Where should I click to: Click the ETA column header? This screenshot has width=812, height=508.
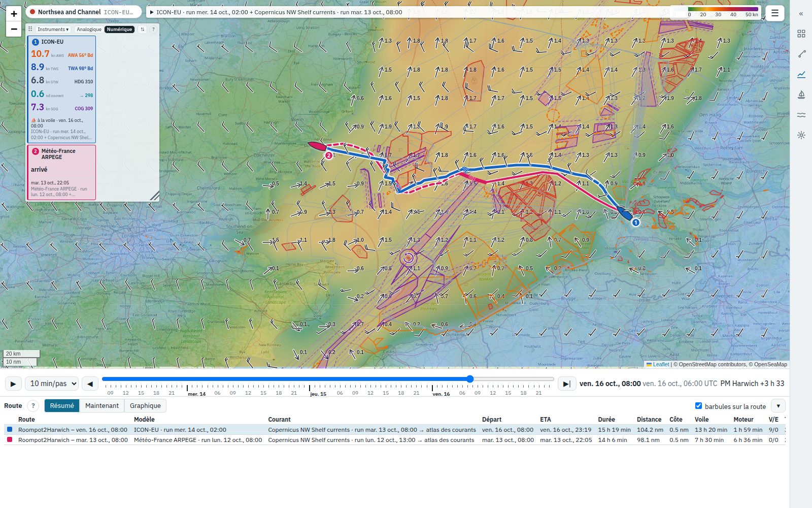546,419
